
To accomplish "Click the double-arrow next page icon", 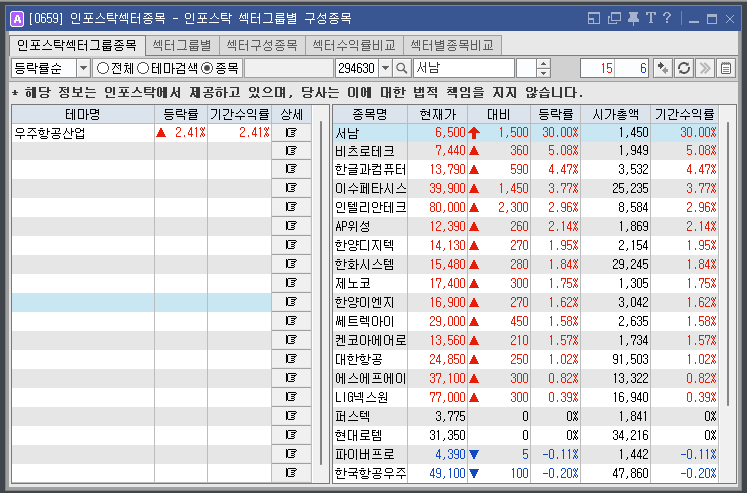I will point(705,68).
